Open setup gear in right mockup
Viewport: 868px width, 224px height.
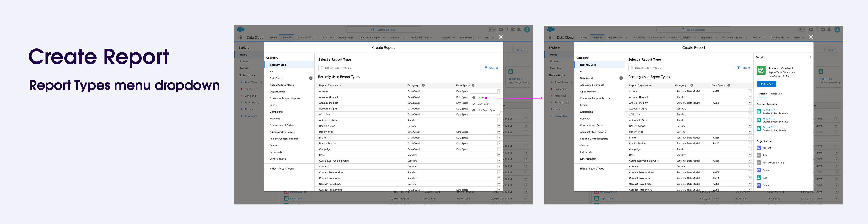[823, 30]
